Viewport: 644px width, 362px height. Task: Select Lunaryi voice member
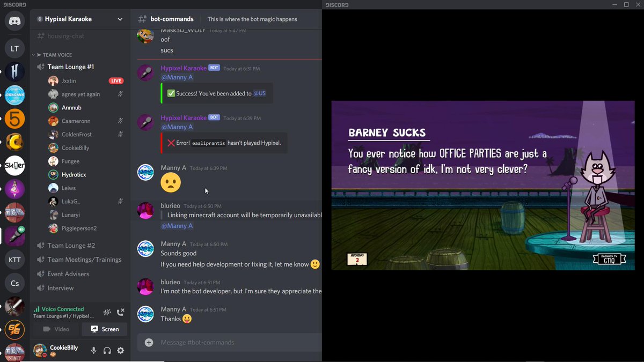point(86,215)
